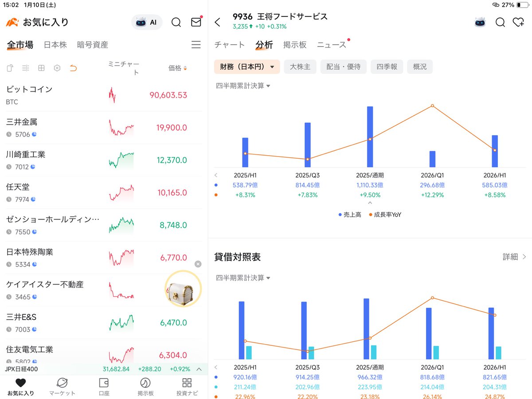Switch to grid view icon in watchlist toolbar
This screenshot has width=532, height=399.
[x=41, y=68]
